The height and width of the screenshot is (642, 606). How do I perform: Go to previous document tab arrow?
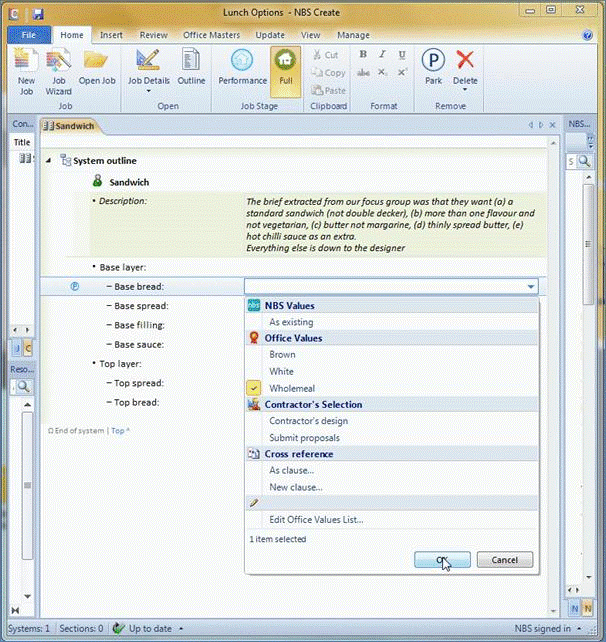531,125
